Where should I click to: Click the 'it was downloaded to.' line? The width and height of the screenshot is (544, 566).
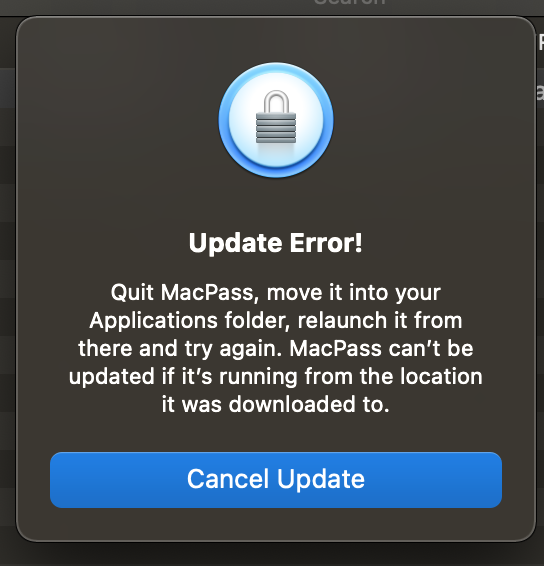pos(275,404)
